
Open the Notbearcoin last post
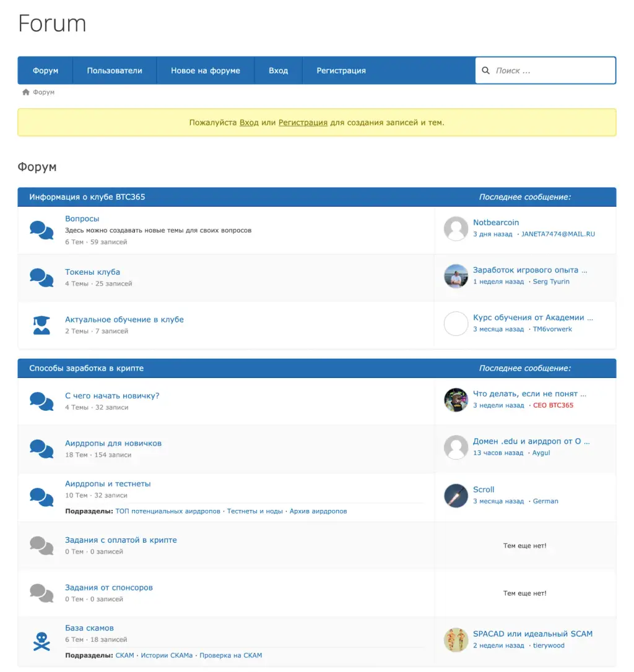click(496, 222)
